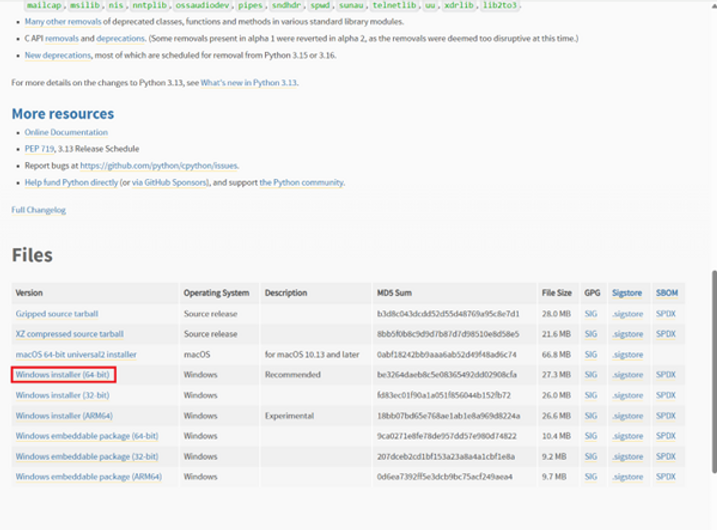Click the ossaudiodev module name
Image resolution: width=717 pixels, height=530 pixels.
(x=203, y=5)
